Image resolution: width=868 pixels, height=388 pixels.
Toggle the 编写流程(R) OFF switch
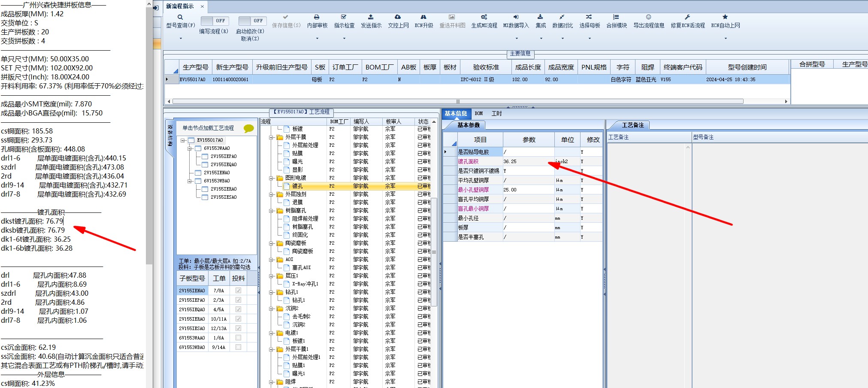click(x=214, y=21)
